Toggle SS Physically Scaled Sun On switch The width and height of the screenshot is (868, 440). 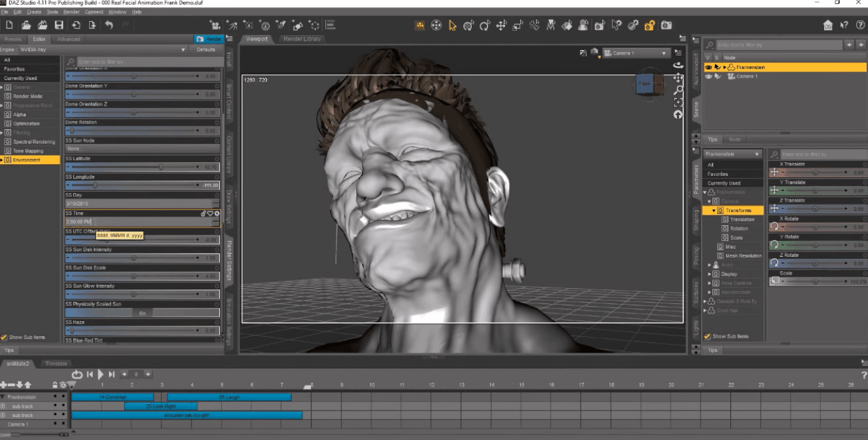click(x=142, y=313)
